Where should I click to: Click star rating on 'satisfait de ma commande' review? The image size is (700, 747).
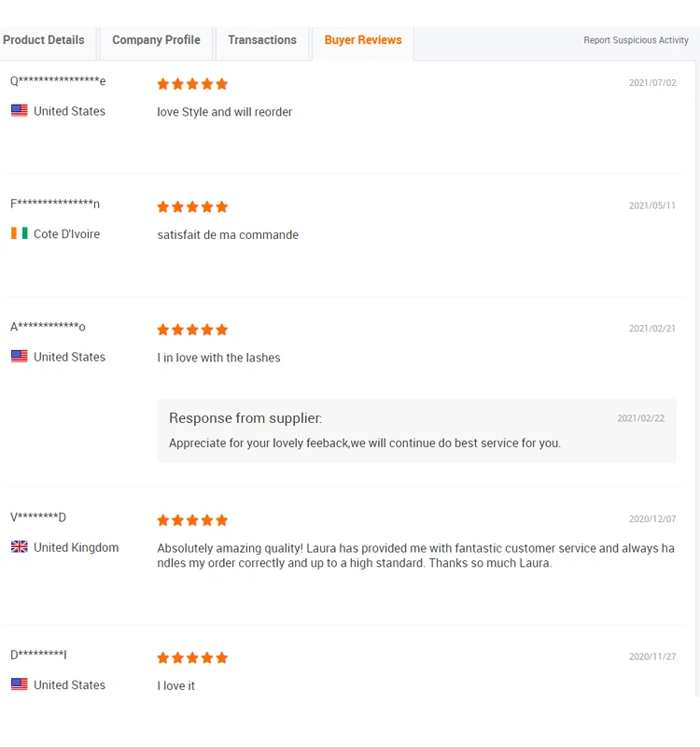[x=192, y=207]
